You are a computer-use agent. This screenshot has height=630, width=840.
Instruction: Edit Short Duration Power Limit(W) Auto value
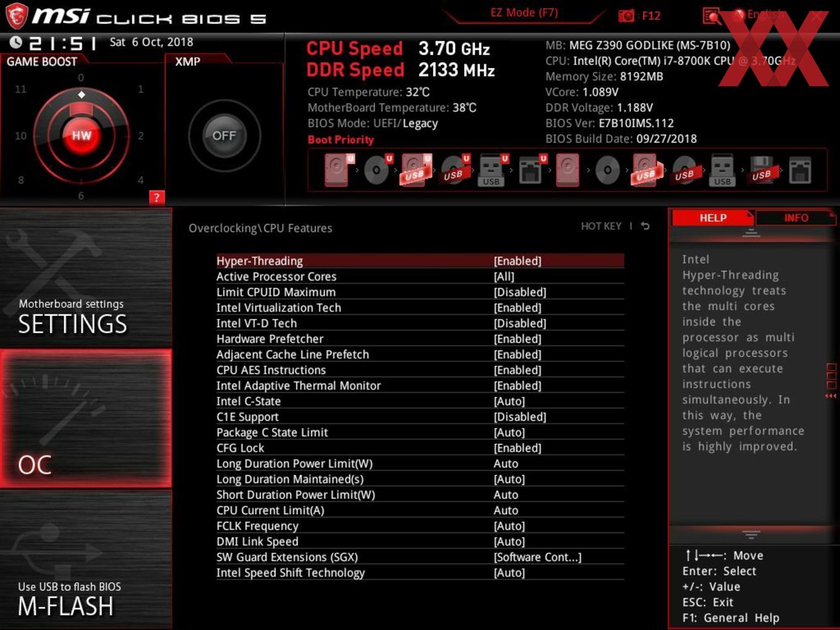pyautogui.click(x=506, y=495)
